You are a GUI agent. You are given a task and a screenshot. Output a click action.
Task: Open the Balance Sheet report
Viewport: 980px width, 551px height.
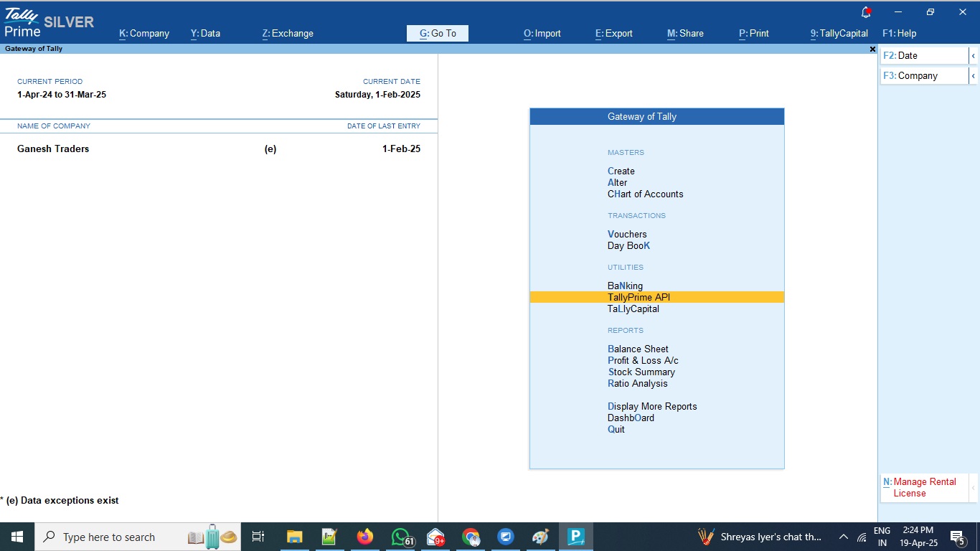tap(638, 349)
